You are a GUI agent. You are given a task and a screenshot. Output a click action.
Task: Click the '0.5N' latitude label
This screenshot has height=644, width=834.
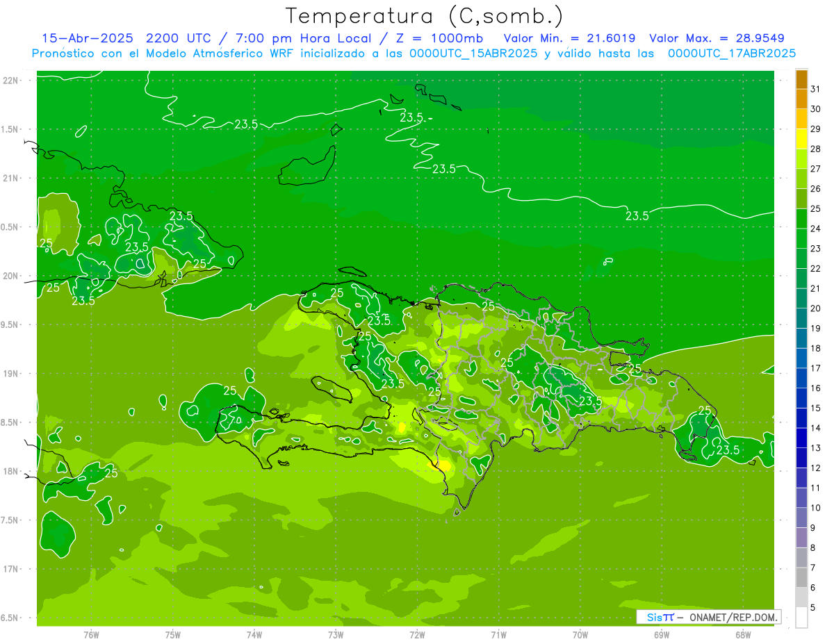click(10, 227)
